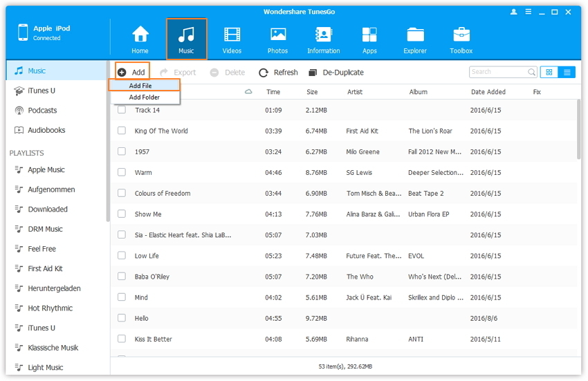Switch to grid view layout
Screen dimensions: 588x381
pyautogui.click(x=549, y=72)
